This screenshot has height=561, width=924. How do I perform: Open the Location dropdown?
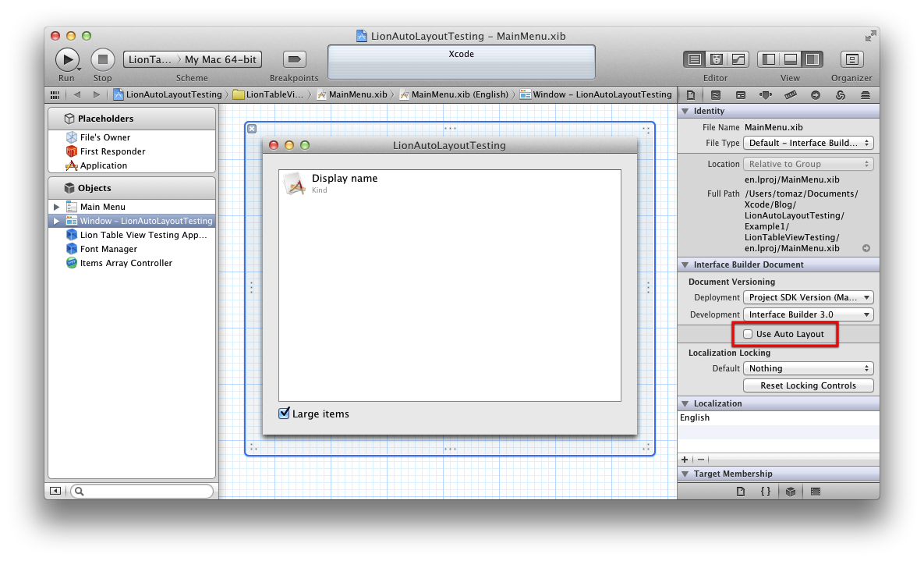tap(808, 164)
